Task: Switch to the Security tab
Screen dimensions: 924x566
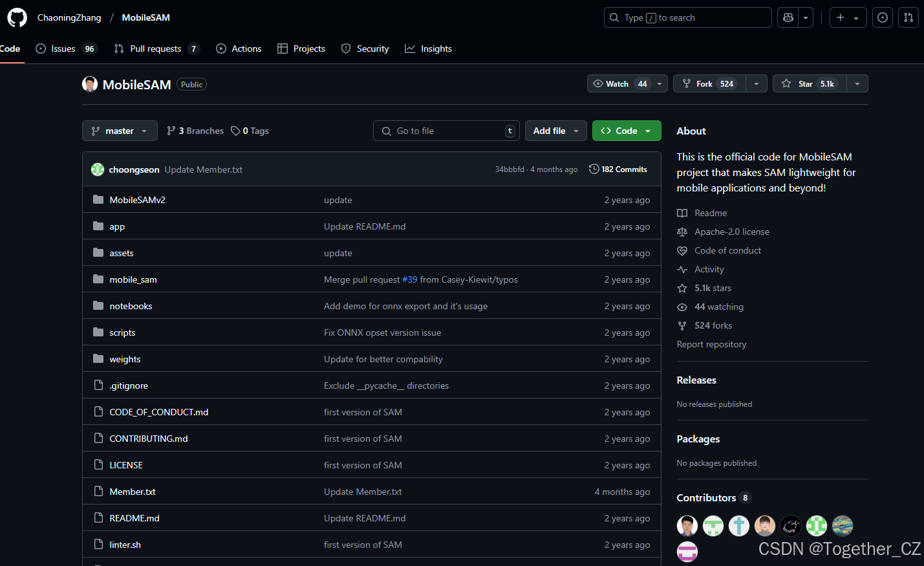Action: [365, 49]
